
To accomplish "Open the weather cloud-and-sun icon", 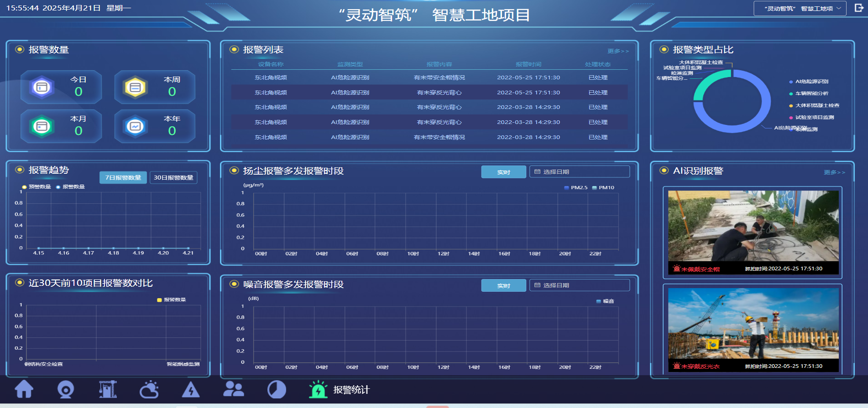I will [x=149, y=390].
